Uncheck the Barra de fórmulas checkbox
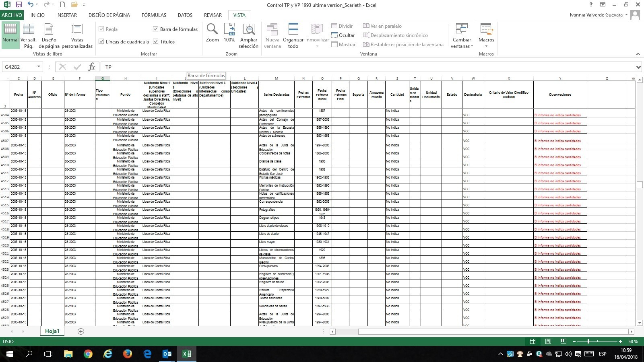644x362 pixels. (156, 29)
